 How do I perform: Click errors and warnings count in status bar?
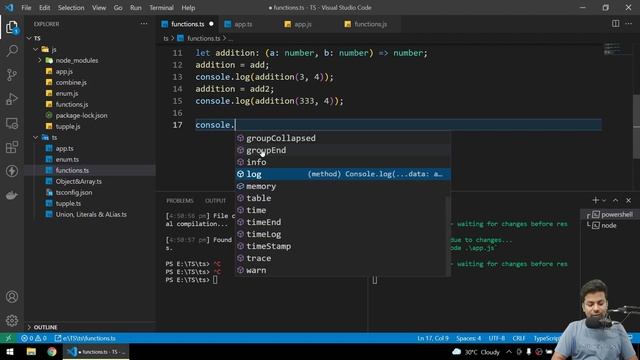(34, 338)
